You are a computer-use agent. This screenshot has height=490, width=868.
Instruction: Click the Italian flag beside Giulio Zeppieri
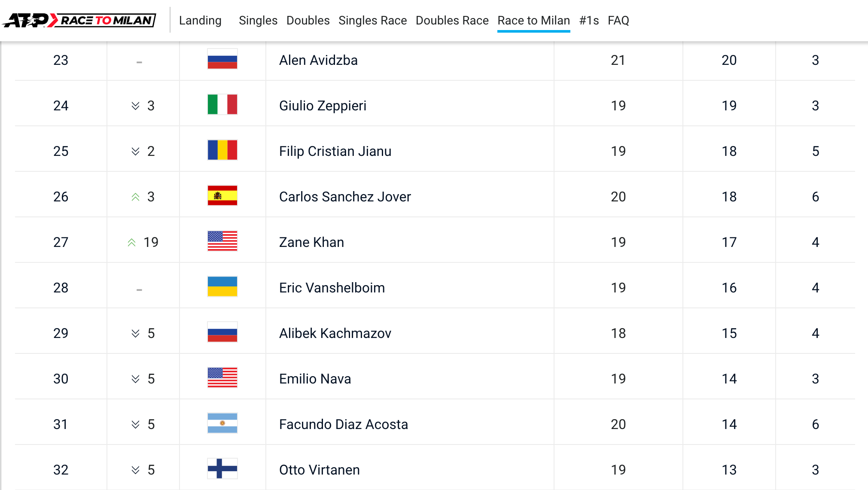pos(222,104)
